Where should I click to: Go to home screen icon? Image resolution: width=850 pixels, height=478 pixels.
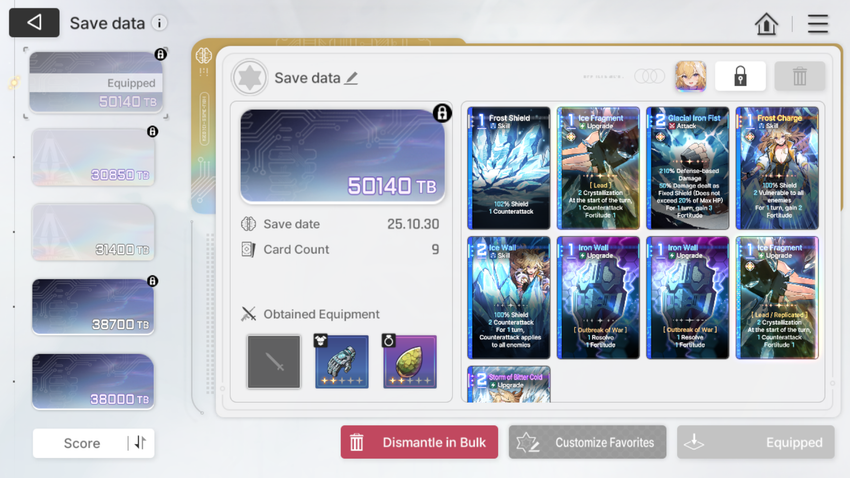766,24
